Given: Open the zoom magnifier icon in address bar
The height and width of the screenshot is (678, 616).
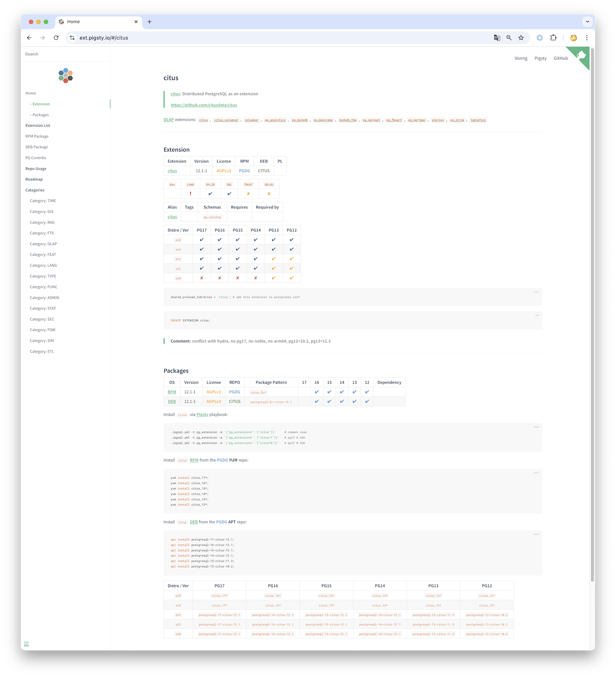Looking at the screenshot, I should click(509, 38).
